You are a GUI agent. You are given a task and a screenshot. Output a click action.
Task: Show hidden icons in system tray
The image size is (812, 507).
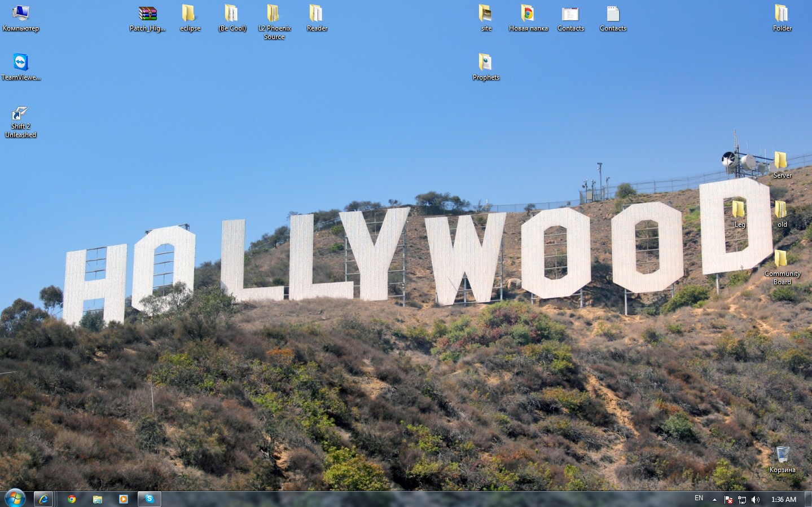point(714,500)
